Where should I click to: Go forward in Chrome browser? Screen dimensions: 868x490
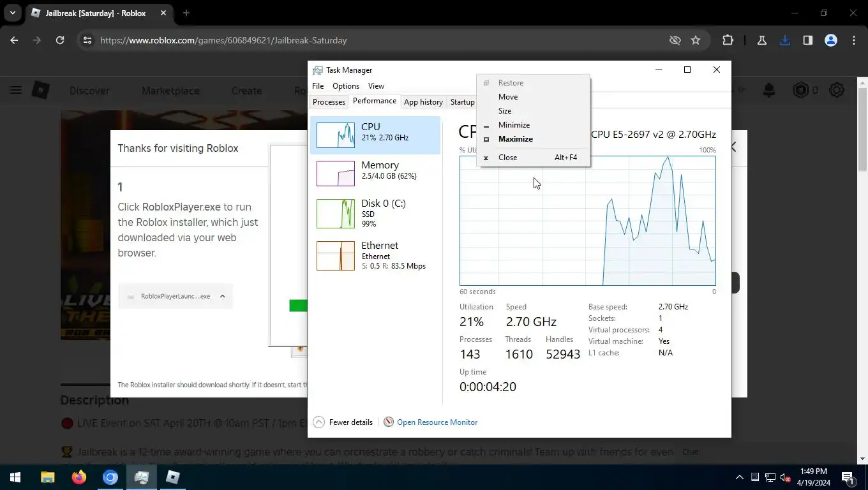(x=37, y=40)
